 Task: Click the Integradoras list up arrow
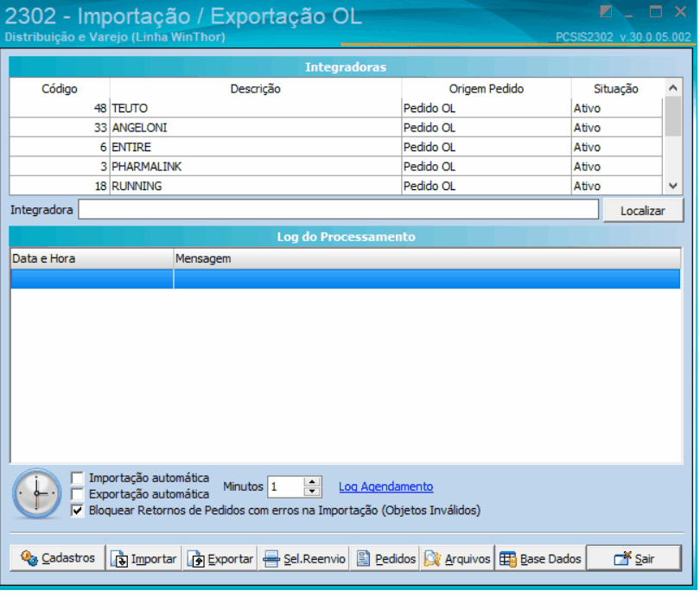tap(672, 87)
